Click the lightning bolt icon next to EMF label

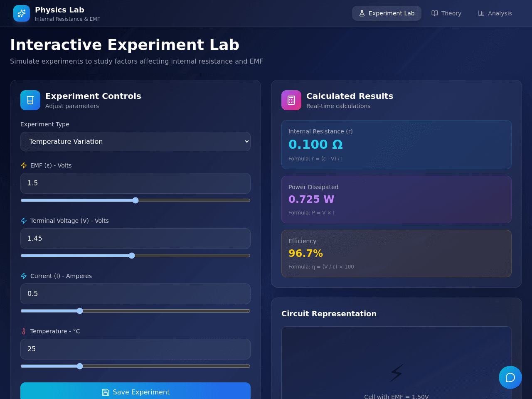click(x=24, y=165)
